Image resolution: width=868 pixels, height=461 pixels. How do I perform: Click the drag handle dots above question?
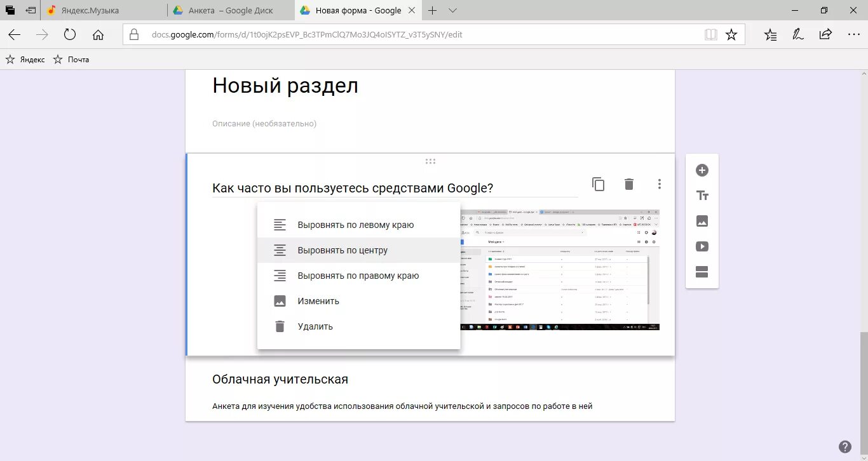pyautogui.click(x=430, y=161)
